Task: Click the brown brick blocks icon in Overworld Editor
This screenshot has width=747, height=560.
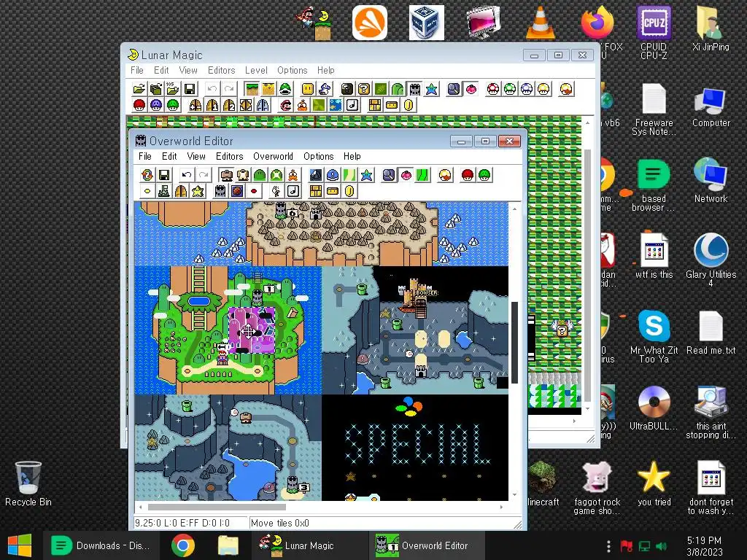Action: [316, 192]
